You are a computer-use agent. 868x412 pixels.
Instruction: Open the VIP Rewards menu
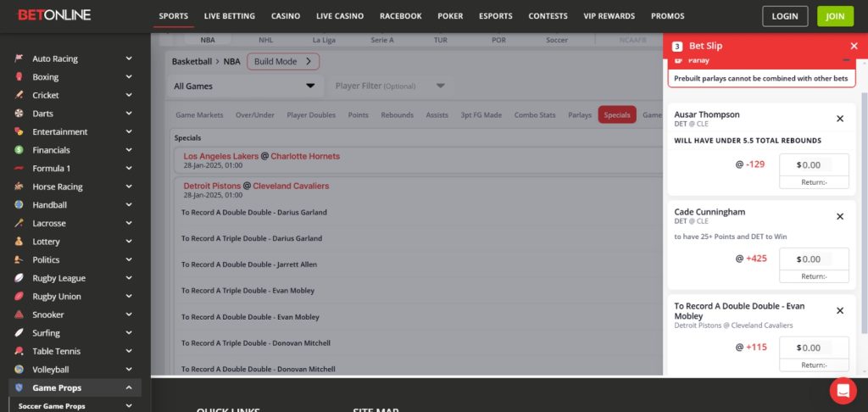click(x=609, y=16)
